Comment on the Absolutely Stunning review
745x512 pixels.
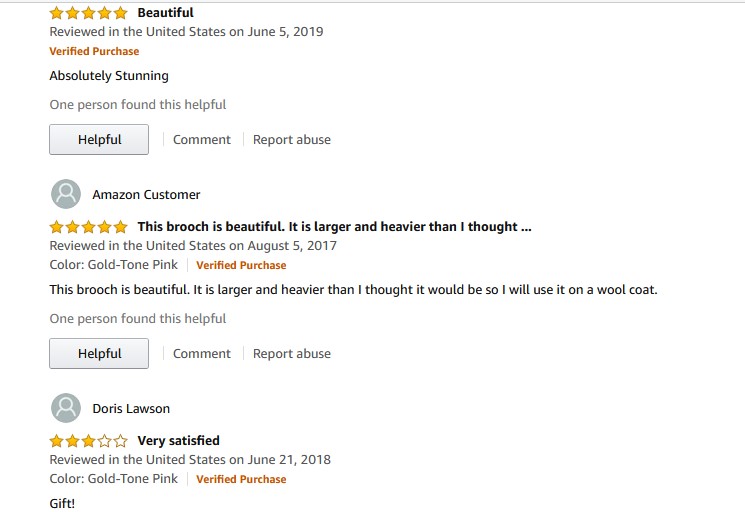[x=202, y=140]
